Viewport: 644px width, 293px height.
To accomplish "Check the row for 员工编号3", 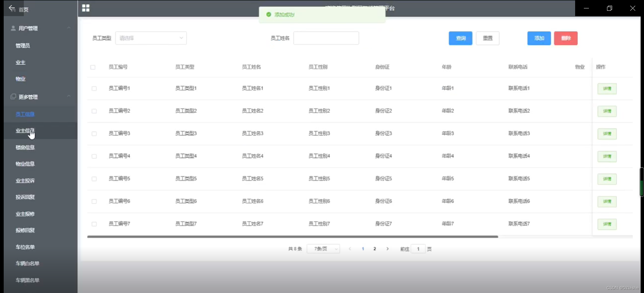I will pyautogui.click(x=94, y=134).
